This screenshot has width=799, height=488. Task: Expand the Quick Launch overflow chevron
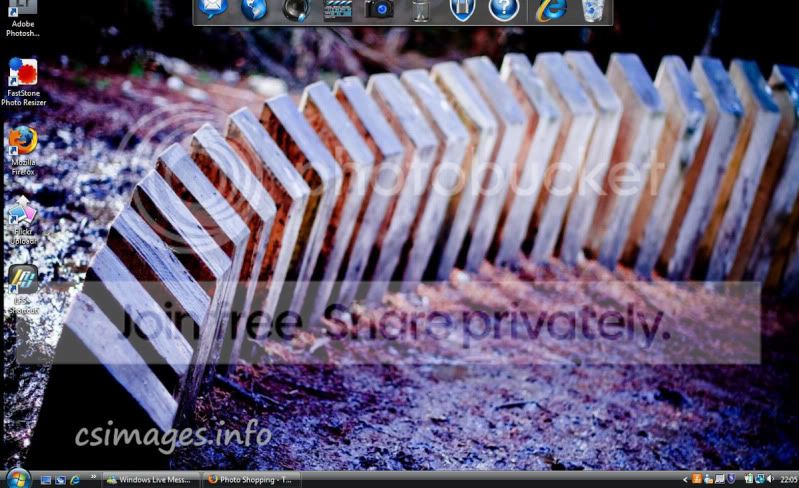pos(93,477)
